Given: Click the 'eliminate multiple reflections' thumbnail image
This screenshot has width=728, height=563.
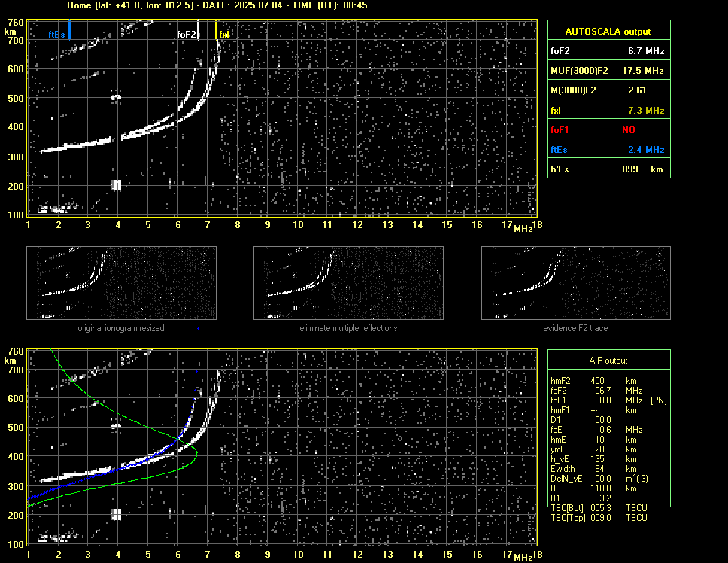Looking at the screenshot, I should pyautogui.click(x=349, y=283).
